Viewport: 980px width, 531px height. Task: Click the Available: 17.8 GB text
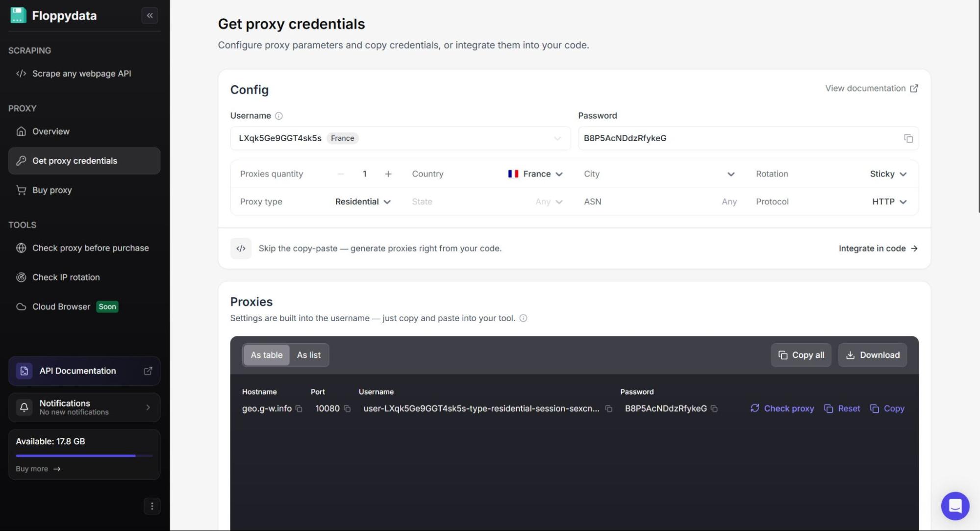click(x=50, y=441)
